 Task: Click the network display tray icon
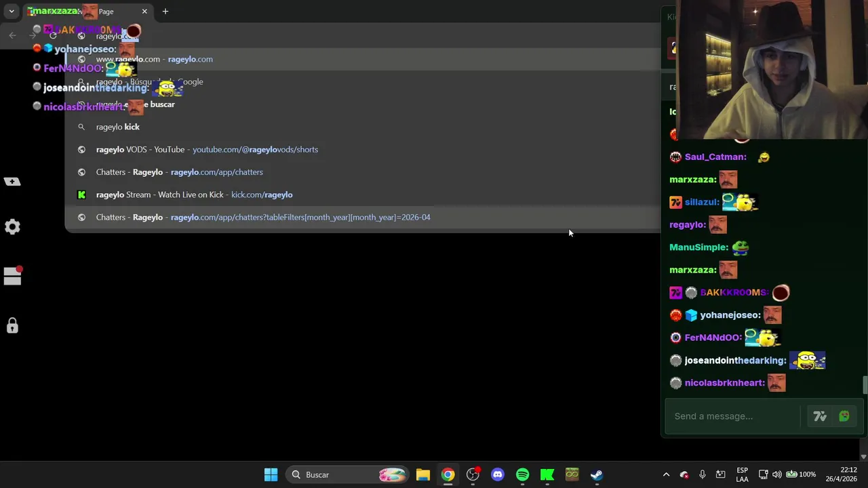click(763, 474)
